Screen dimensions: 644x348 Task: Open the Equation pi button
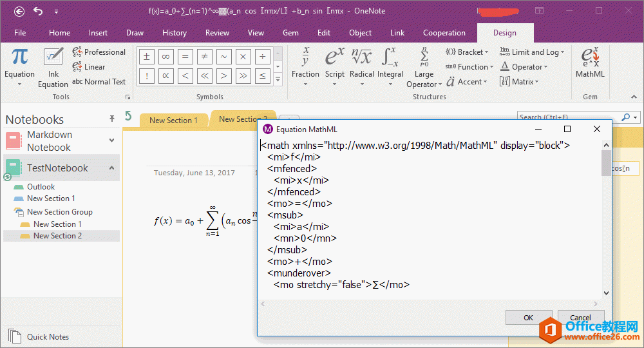coord(19,66)
